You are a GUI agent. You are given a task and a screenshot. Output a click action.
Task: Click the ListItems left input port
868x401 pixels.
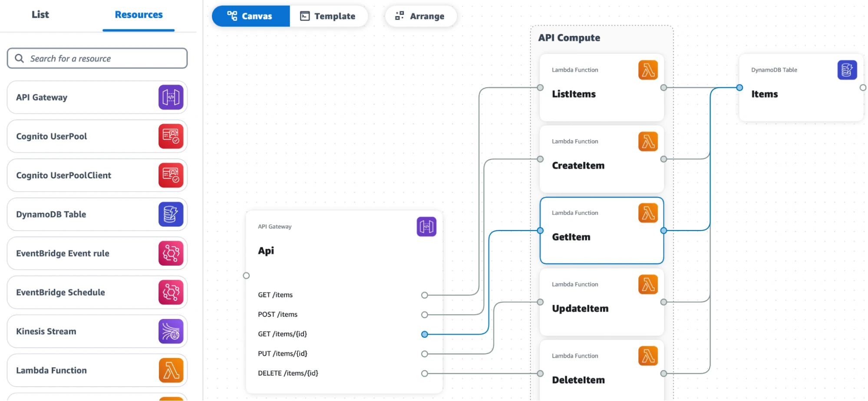click(x=540, y=88)
